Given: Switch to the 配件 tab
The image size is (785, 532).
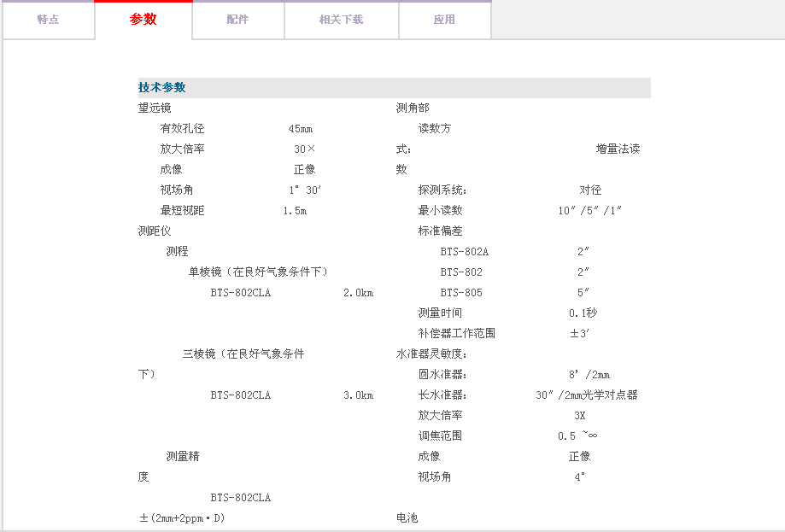Looking at the screenshot, I should [237, 20].
